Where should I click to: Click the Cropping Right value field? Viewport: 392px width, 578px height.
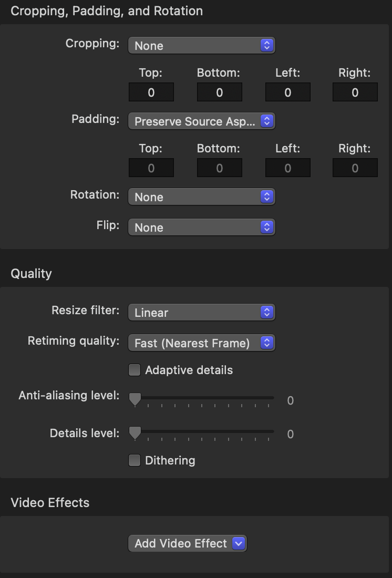click(355, 93)
